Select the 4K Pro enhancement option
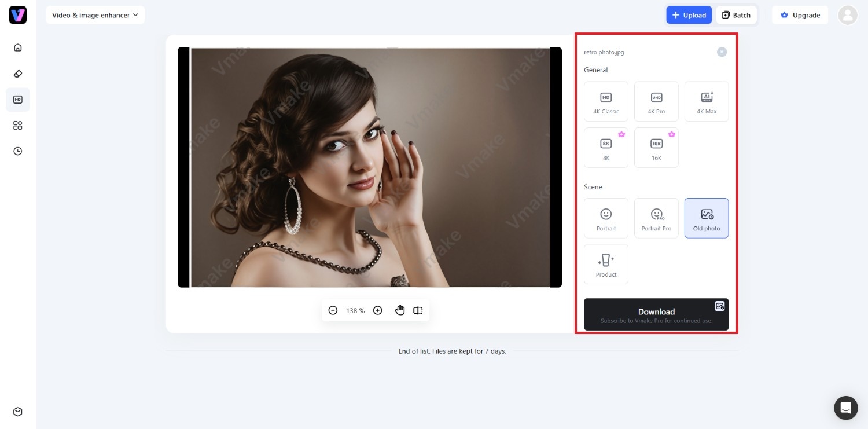Image resolution: width=868 pixels, height=429 pixels. 656,101
